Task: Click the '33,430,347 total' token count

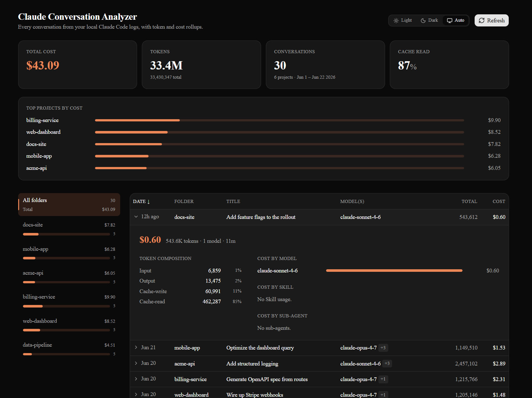Action: (x=166, y=77)
